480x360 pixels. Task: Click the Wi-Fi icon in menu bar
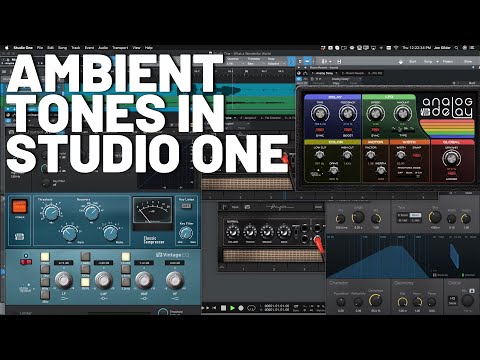click(x=396, y=48)
